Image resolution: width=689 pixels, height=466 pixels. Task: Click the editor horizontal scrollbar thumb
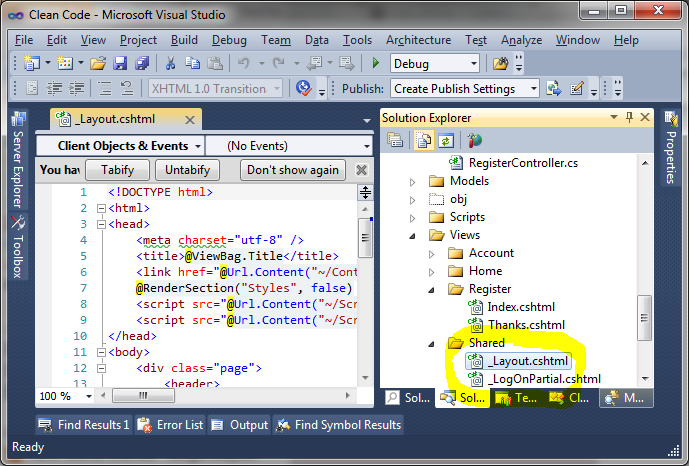pos(143,396)
